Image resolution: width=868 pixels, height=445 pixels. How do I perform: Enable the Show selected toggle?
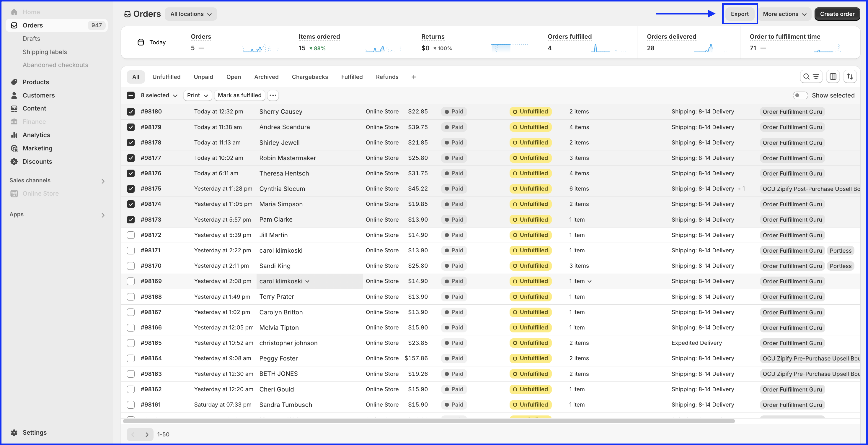(800, 95)
